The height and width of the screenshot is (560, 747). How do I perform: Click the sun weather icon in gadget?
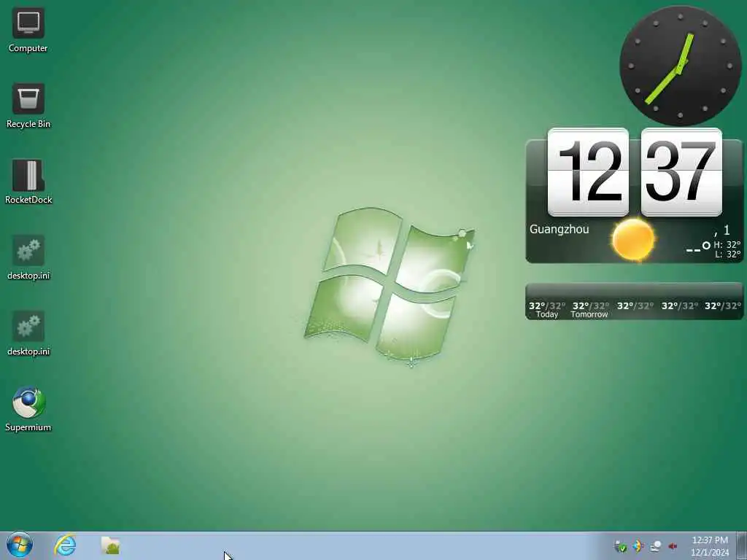633,239
